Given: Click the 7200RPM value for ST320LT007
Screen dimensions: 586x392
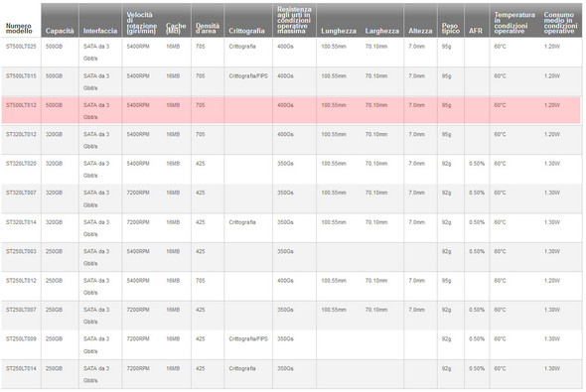Looking at the screenshot, I should pos(138,193).
